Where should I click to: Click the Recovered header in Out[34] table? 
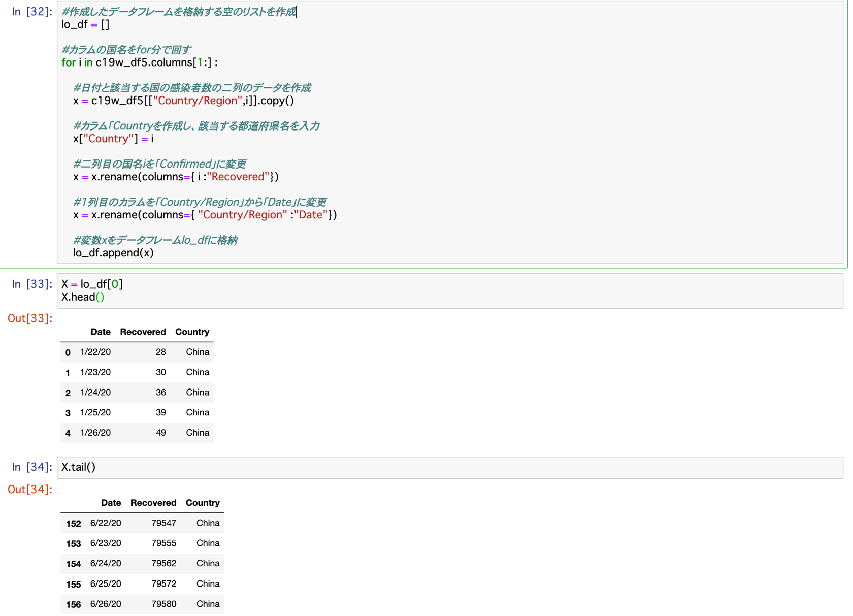(x=153, y=503)
